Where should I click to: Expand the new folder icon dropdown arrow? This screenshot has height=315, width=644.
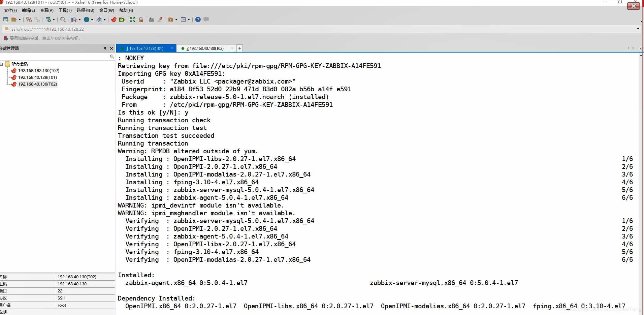coord(176,20)
